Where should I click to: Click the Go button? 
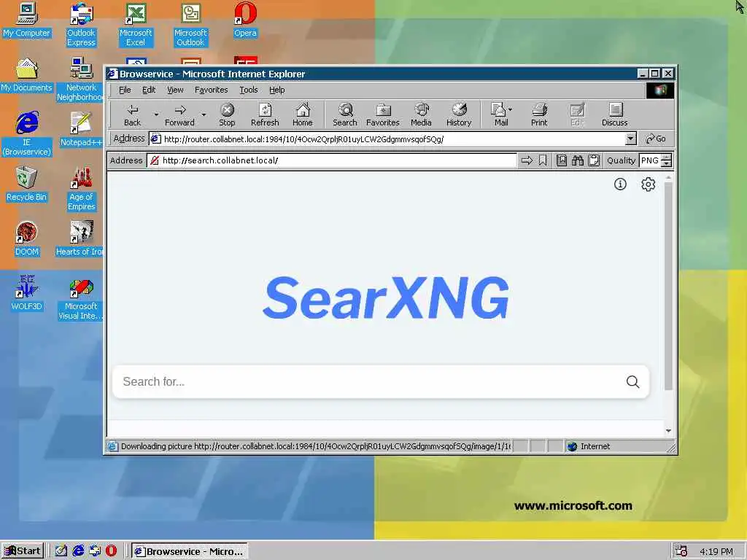pyautogui.click(x=656, y=139)
